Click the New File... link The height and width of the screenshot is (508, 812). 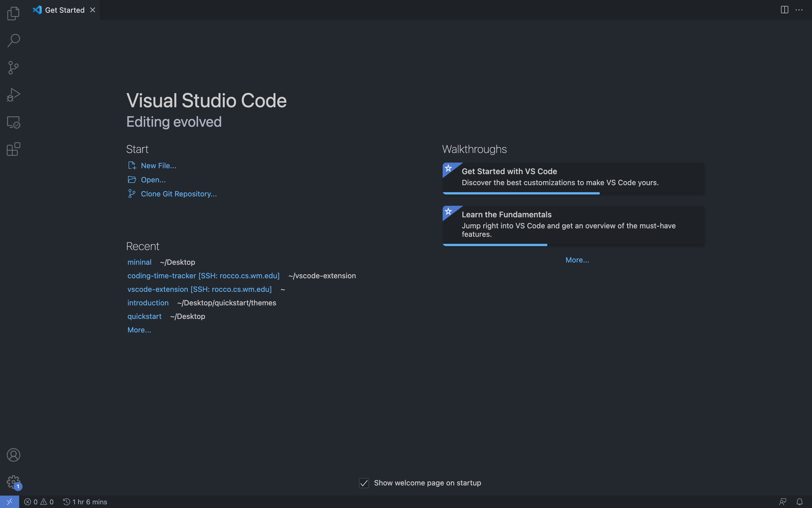click(158, 166)
